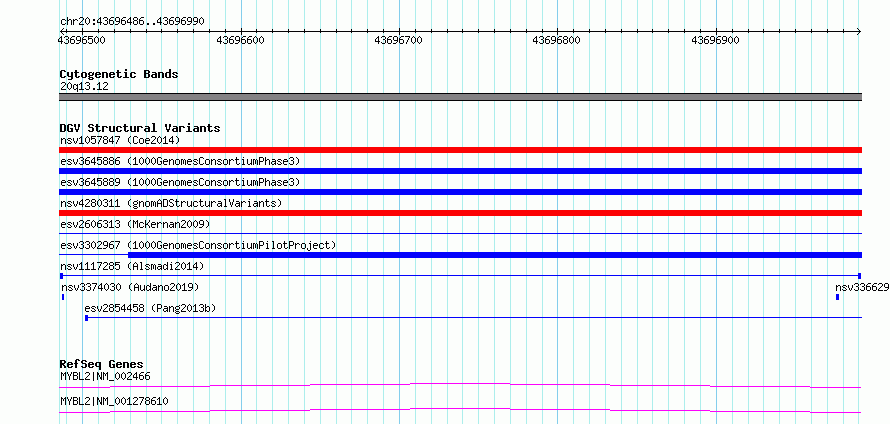Click the blue bar under esv3645886
This screenshot has height=424, width=890.
(x=460, y=171)
